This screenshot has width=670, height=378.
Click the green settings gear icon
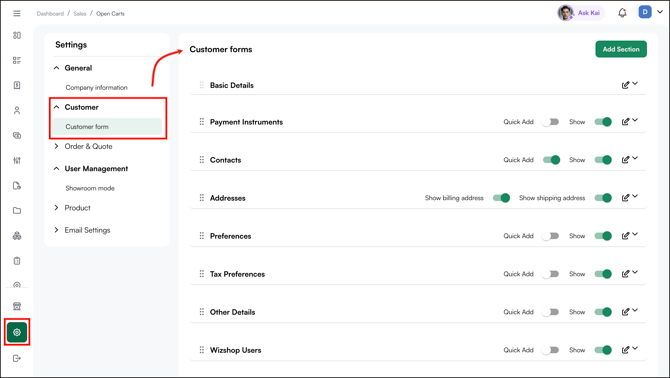[17, 332]
